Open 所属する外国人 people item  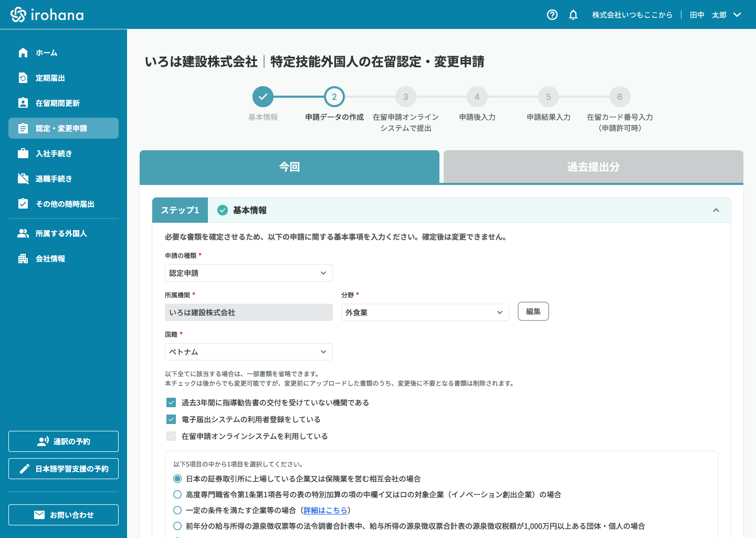(x=61, y=233)
